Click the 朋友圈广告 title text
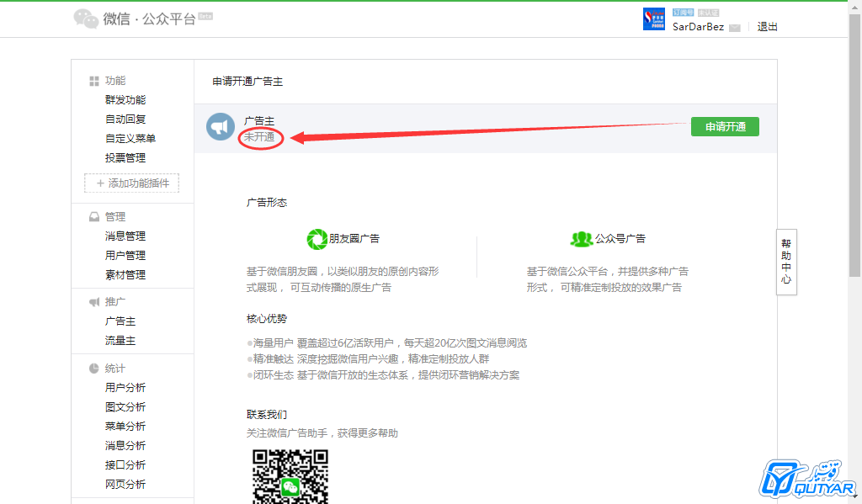The image size is (862, 504). [354, 238]
